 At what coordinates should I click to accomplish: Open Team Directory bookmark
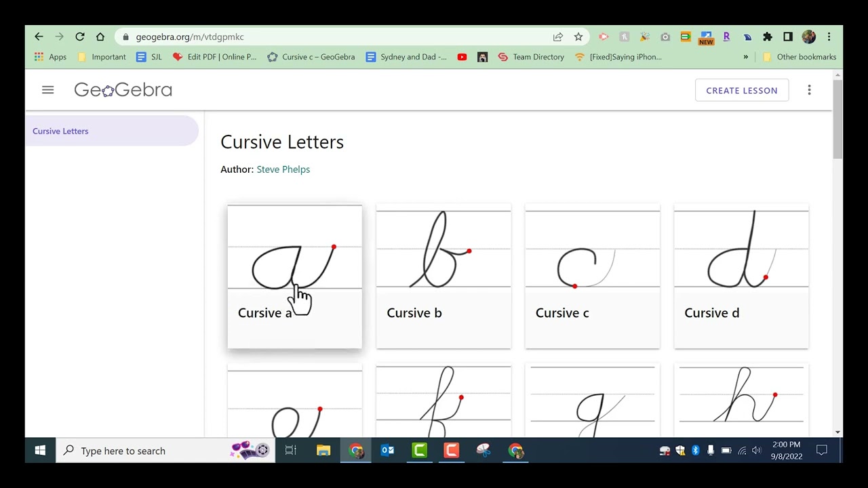tap(531, 57)
